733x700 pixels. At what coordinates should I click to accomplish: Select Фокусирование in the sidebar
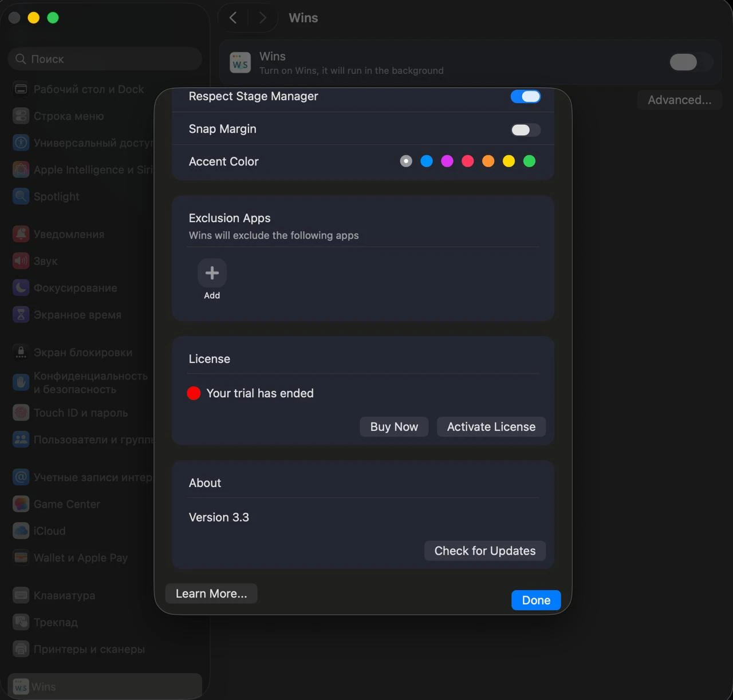76,288
